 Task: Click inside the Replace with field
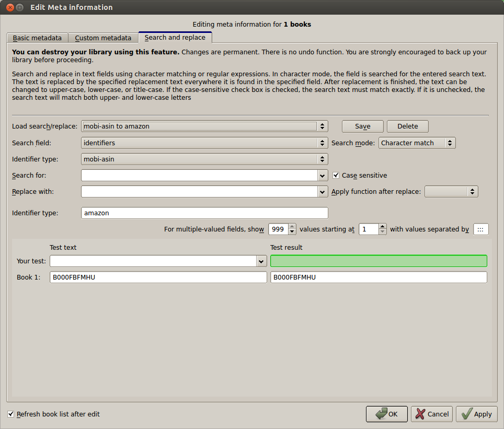[199, 192]
